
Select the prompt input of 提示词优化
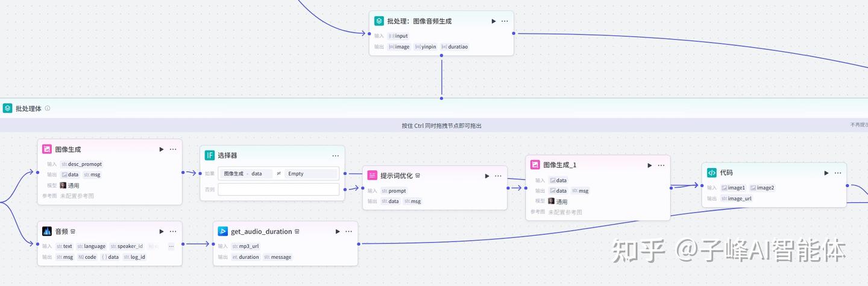(394, 191)
